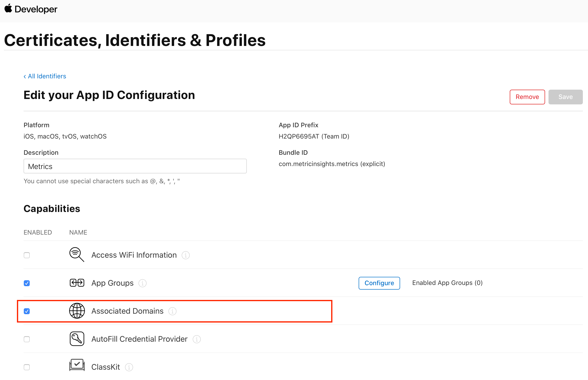Disable Associated Domains checkbox
Image resolution: width=588 pixels, height=380 pixels.
27,311
